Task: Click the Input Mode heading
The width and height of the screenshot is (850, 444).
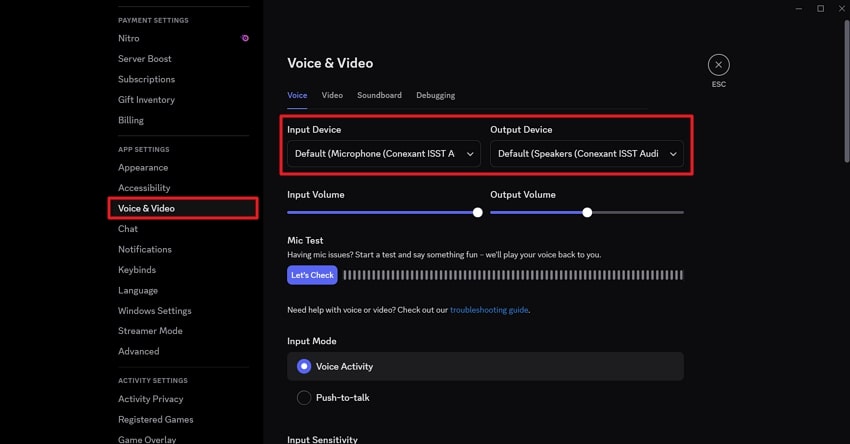Action: 312,341
